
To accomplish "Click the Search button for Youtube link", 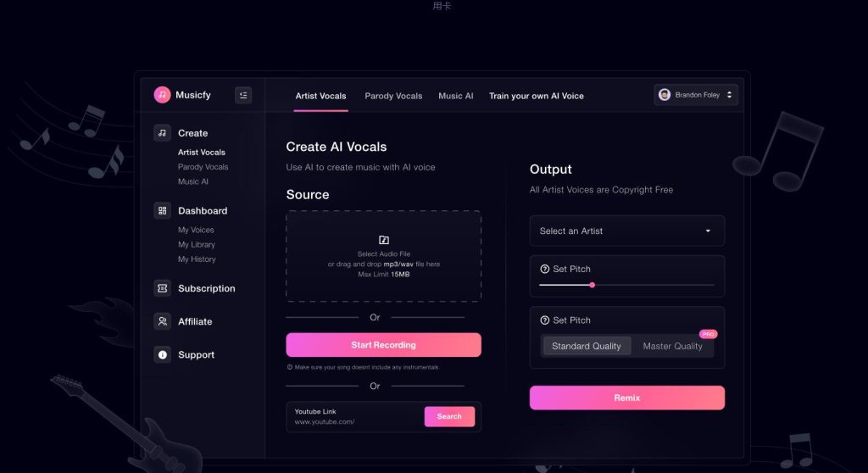I will [449, 416].
